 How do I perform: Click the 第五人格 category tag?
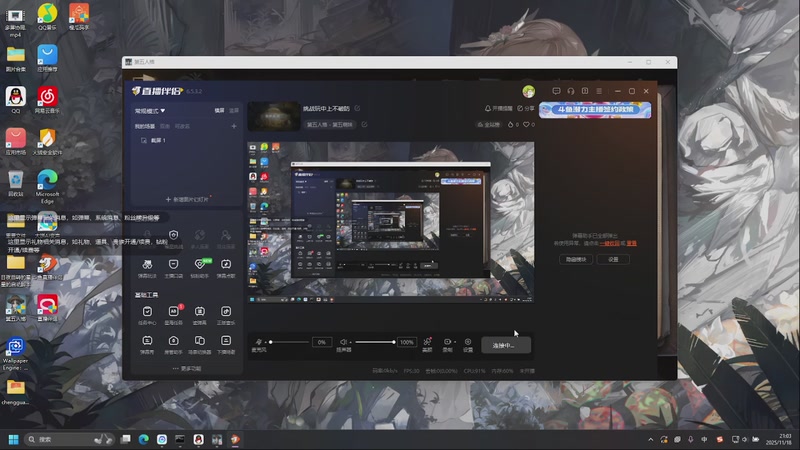click(330, 124)
